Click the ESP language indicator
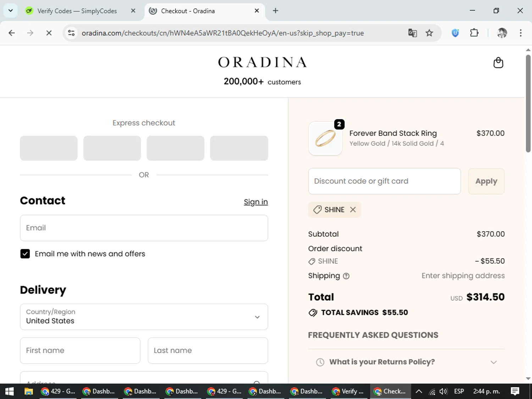 click(x=459, y=391)
